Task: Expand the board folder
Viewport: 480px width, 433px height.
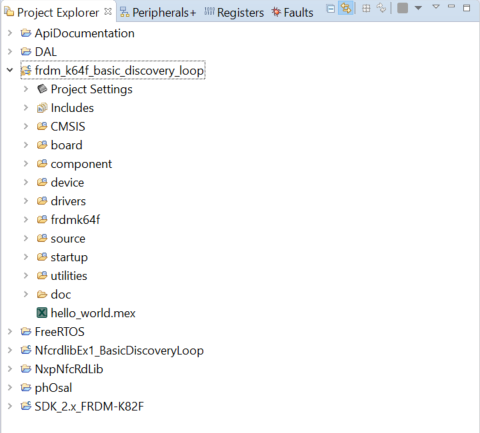Action: point(26,145)
